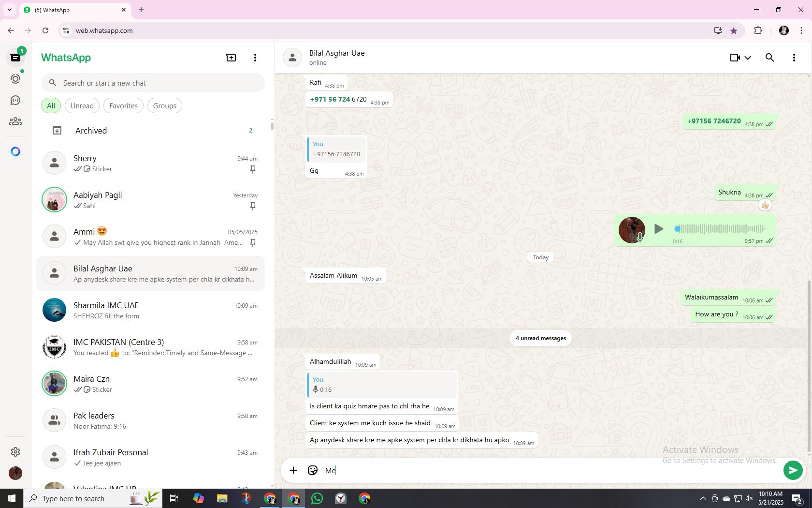Screen dimensions: 812x508
Task: Open the Status updates icon
Action: coord(15,79)
